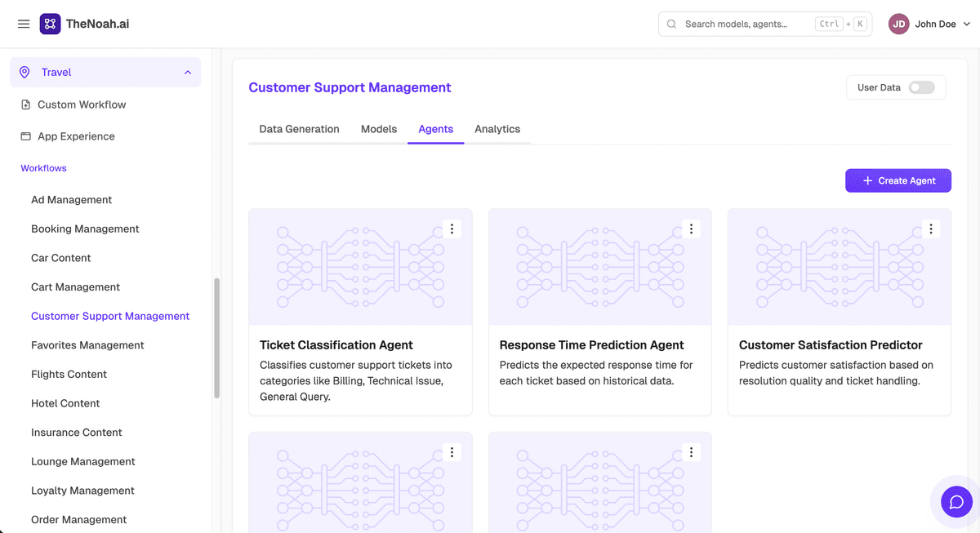The width and height of the screenshot is (980, 533).
Task: Click the search models, agents field
Action: coord(765,24)
